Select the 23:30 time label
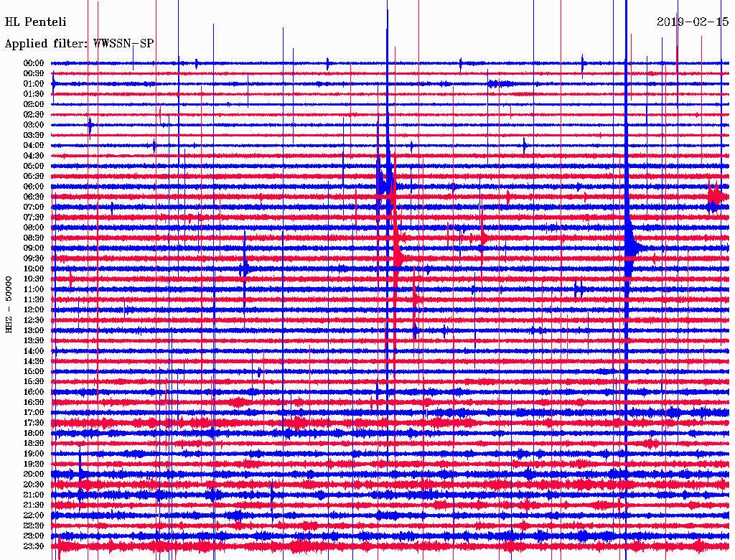This screenshot has height=560, width=735. 34,546
